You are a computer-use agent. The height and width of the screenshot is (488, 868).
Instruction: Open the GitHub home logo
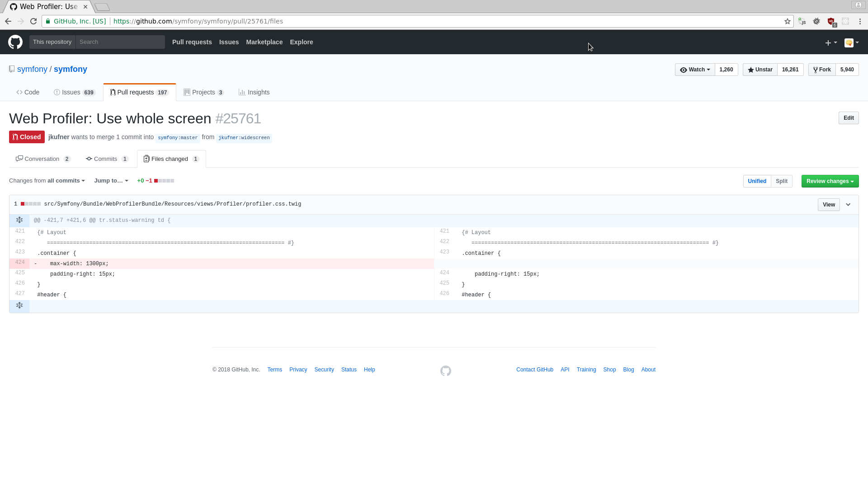click(15, 42)
